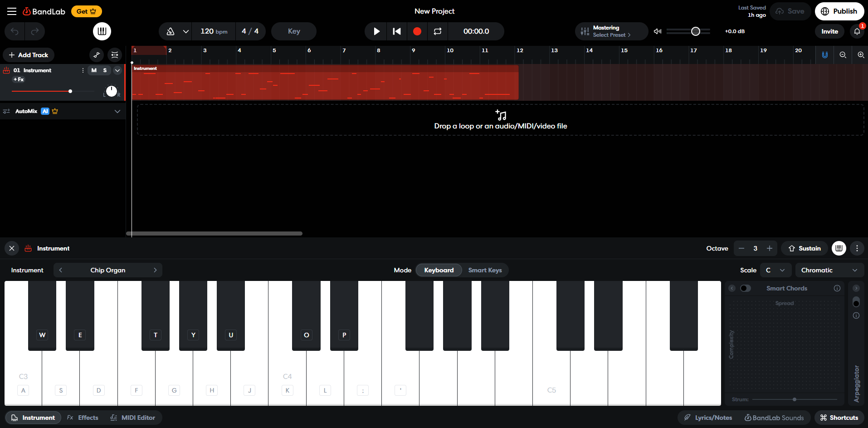Open the hamburger main menu
Viewport: 868px width, 428px height.
(x=12, y=11)
